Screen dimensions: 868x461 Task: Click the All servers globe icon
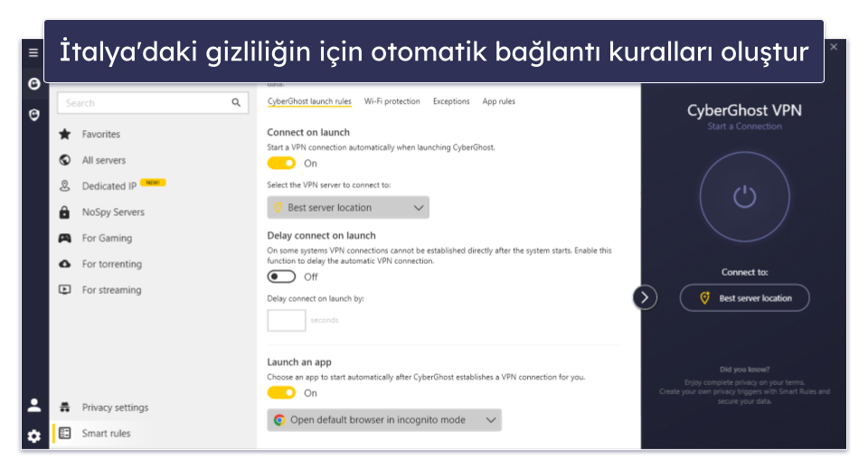coord(65,160)
